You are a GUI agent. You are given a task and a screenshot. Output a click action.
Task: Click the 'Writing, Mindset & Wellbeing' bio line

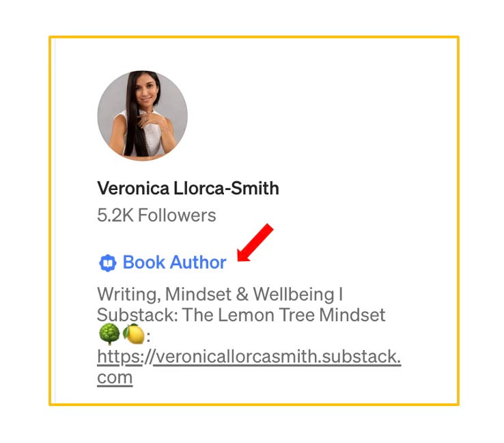[220, 295]
